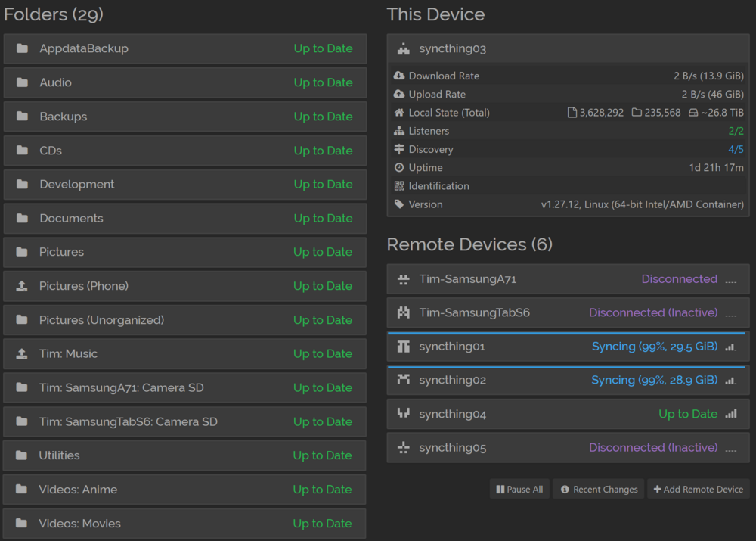
Task: Click the Tim: Music upload icon
Action: coord(22,354)
